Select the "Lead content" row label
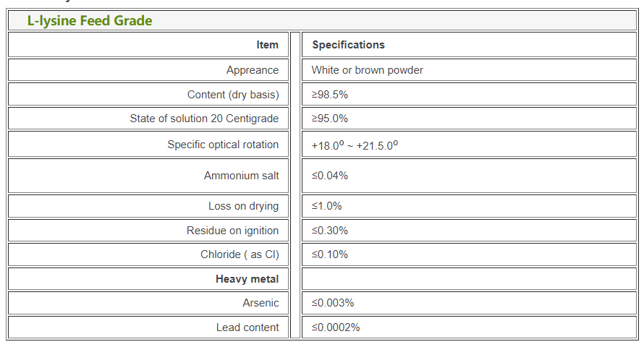 point(247,327)
